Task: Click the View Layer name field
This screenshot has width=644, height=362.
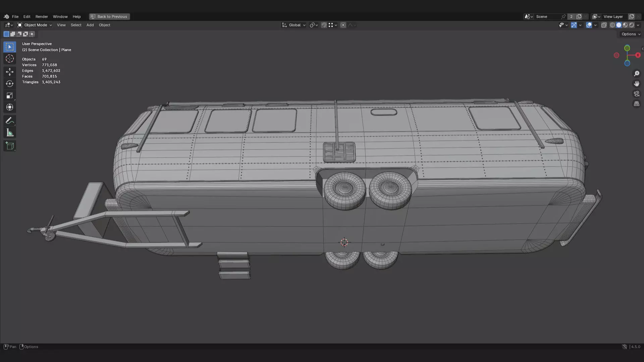Action: [x=614, y=16]
